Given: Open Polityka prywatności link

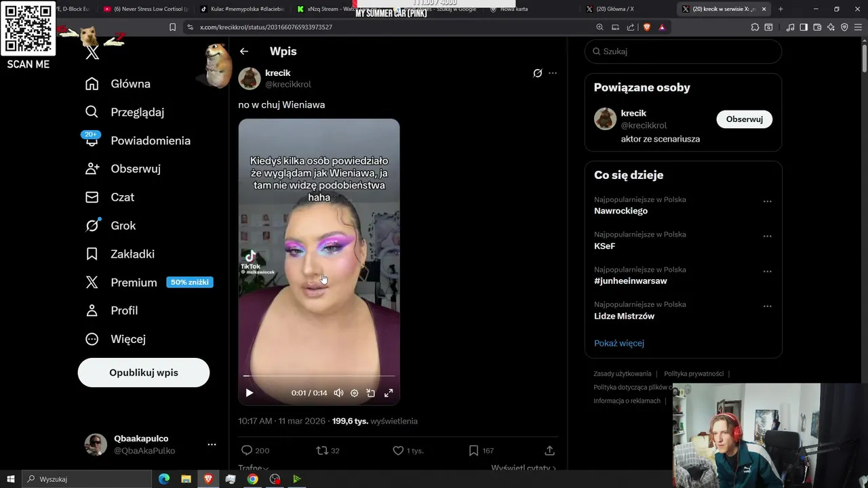Looking at the screenshot, I should [694, 374].
